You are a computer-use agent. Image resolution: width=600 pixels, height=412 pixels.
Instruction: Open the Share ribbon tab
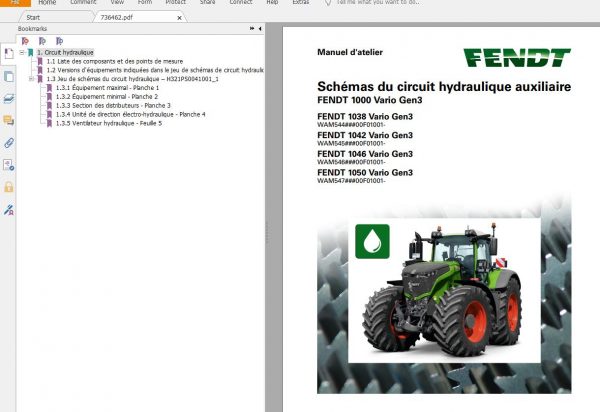[x=207, y=2]
